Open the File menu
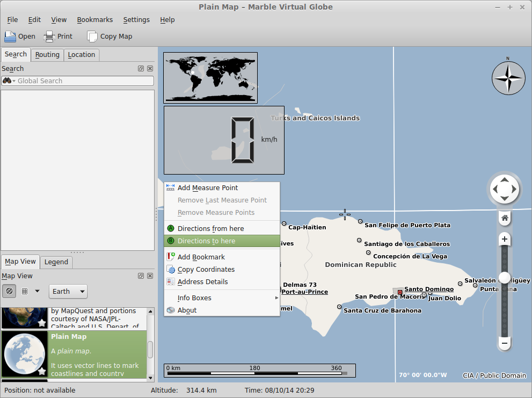This screenshot has height=398, width=532. [x=12, y=20]
